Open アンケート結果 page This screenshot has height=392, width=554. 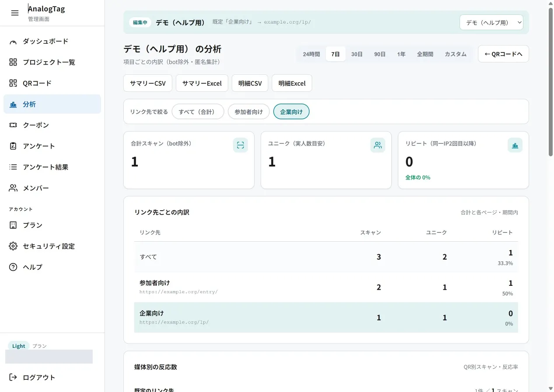pyautogui.click(x=52, y=167)
